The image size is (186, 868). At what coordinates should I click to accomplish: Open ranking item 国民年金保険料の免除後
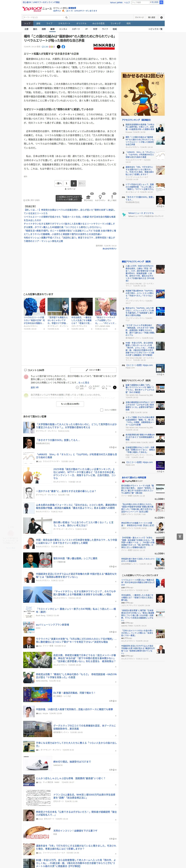click(140, 127)
